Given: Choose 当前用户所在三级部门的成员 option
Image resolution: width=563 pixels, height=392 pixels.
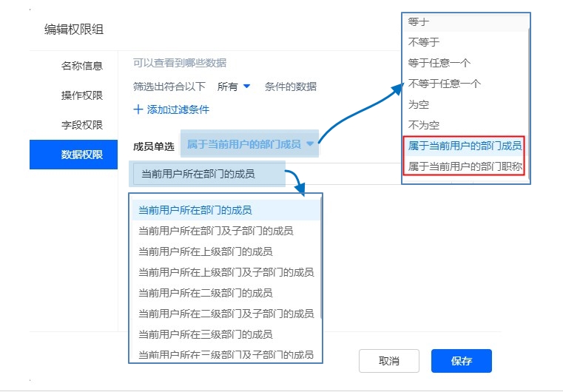Looking at the screenshot, I should pos(206,334).
